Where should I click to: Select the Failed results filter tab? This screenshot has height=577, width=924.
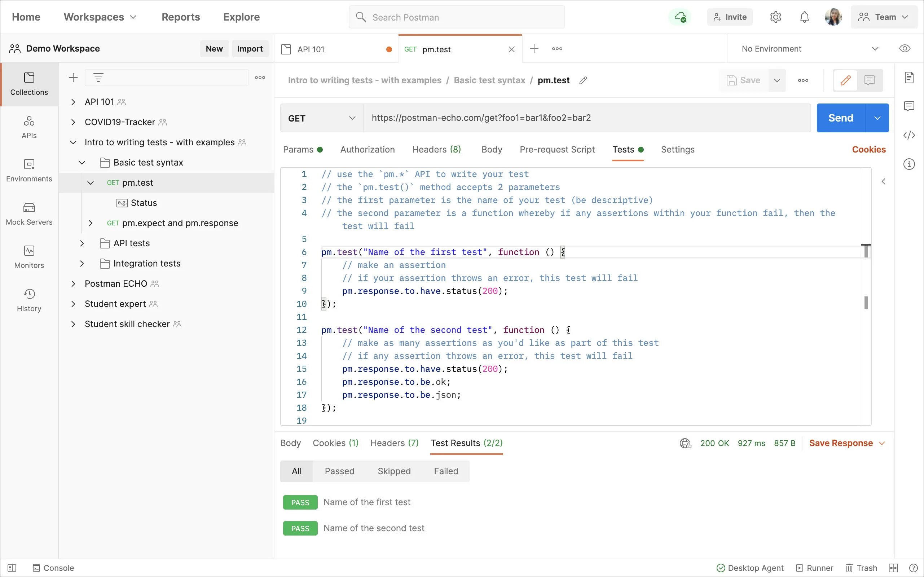(446, 471)
